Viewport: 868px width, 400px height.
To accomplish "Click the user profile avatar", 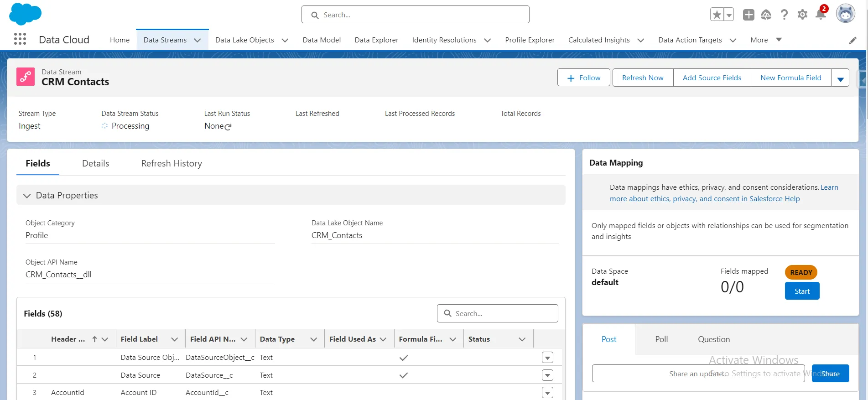I will tap(845, 14).
